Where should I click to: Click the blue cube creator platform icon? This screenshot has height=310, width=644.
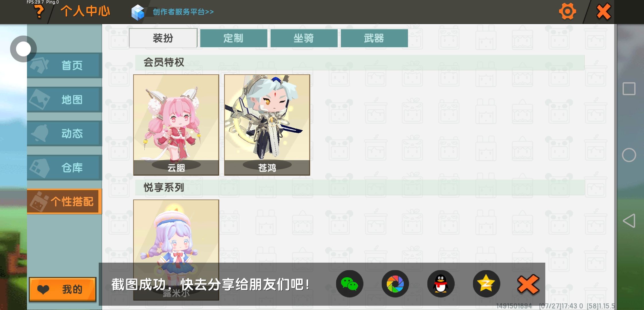point(138,12)
